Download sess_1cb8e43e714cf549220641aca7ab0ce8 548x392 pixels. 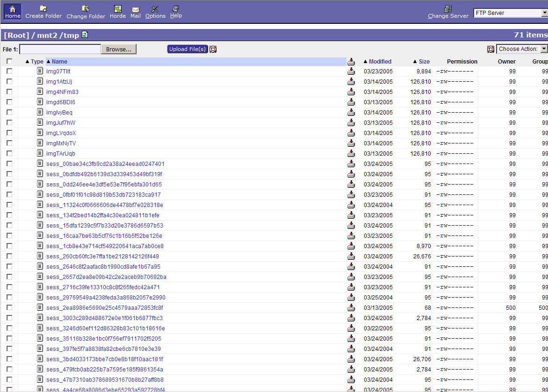pyautogui.click(x=351, y=246)
